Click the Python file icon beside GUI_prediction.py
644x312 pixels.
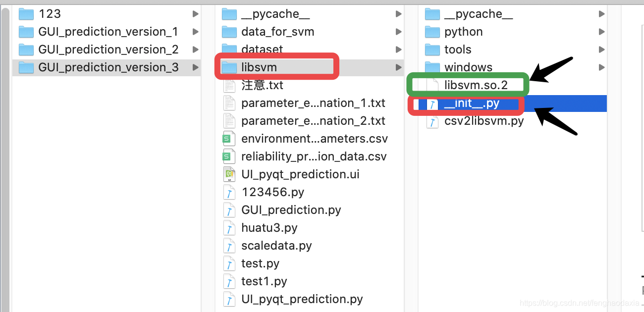(229, 209)
